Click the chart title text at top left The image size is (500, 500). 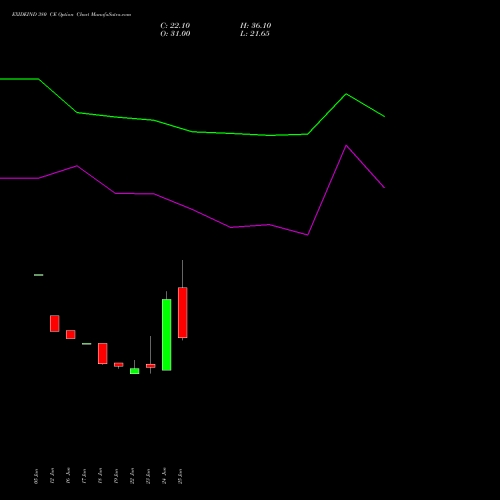pos(71,14)
